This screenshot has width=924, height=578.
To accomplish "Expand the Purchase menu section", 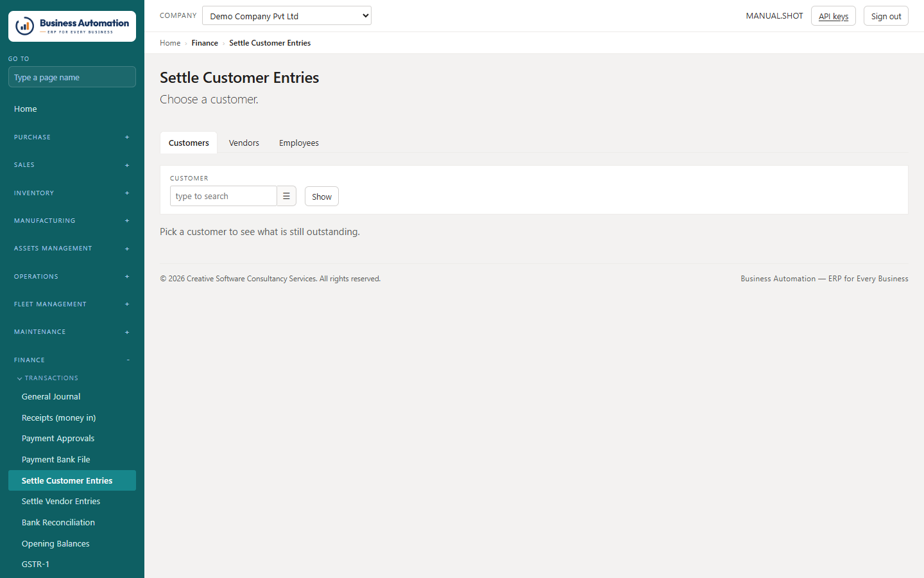I will click(72, 137).
